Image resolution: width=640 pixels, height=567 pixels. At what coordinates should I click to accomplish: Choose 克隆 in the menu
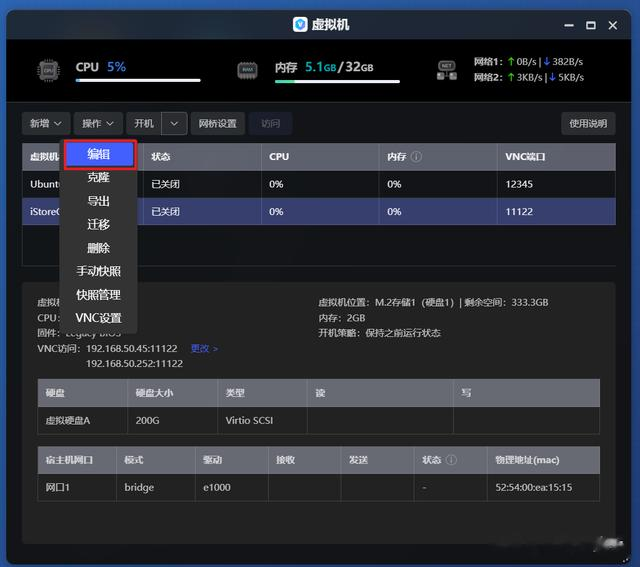point(98,177)
